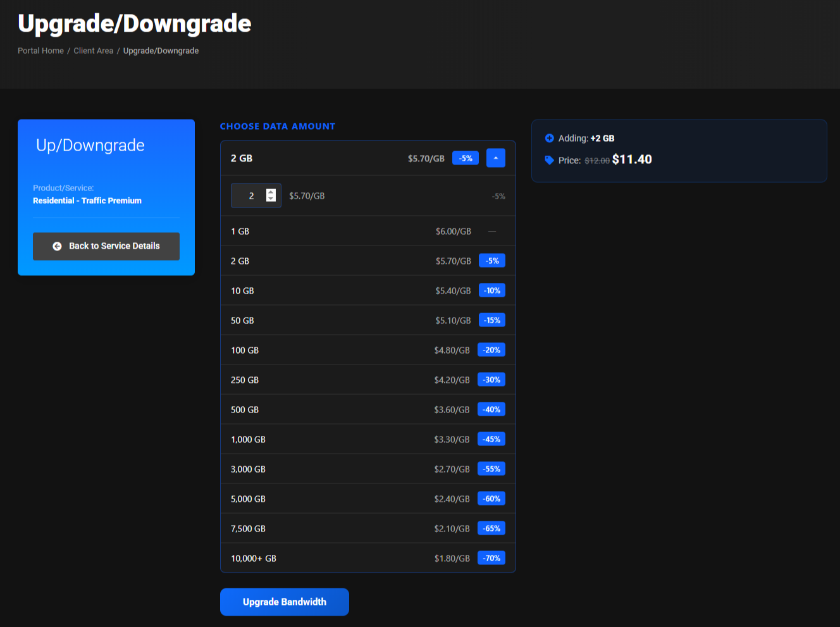The height and width of the screenshot is (627, 840).
Task: Select the 250 GB option
Action: [x=368, y=380]
